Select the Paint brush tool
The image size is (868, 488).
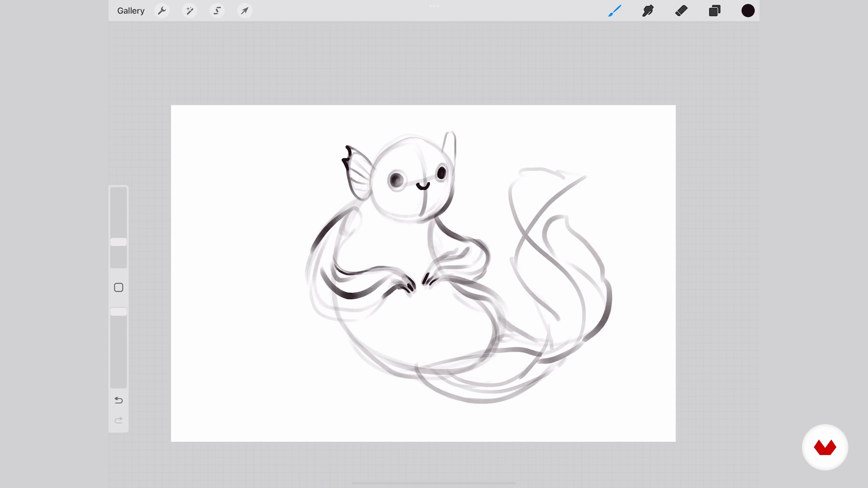tap(615, 11)
